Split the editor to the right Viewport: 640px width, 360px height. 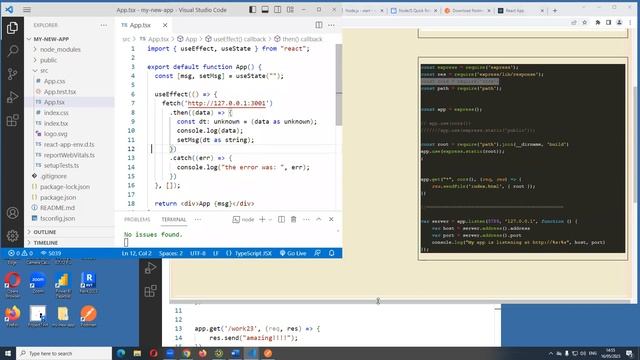pyautogui.click(x=319, y=25)
